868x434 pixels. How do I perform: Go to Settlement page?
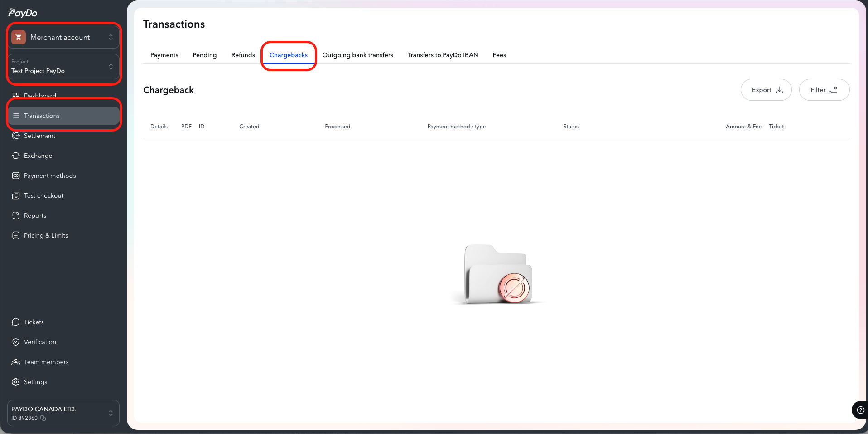point(39,136)
